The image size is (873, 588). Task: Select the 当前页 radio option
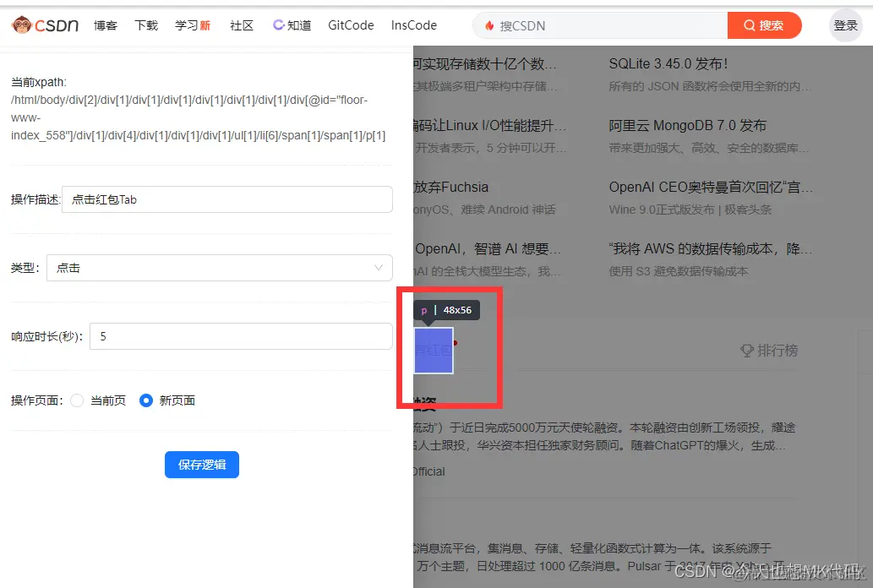tap(100, 400)
